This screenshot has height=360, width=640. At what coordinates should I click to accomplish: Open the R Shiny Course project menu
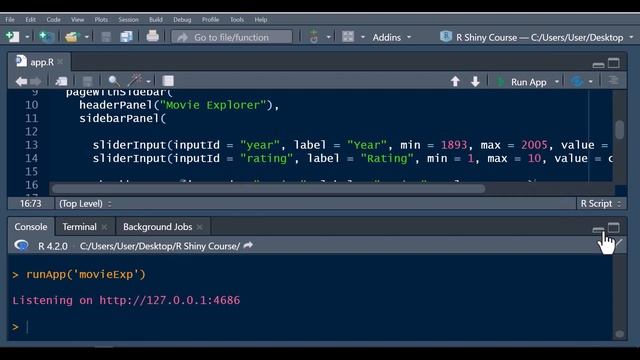coord(537,38)
